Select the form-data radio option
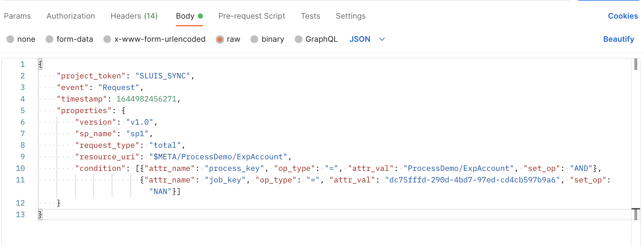Viewport: 644px width, 246px height. (x=69, y=39)
